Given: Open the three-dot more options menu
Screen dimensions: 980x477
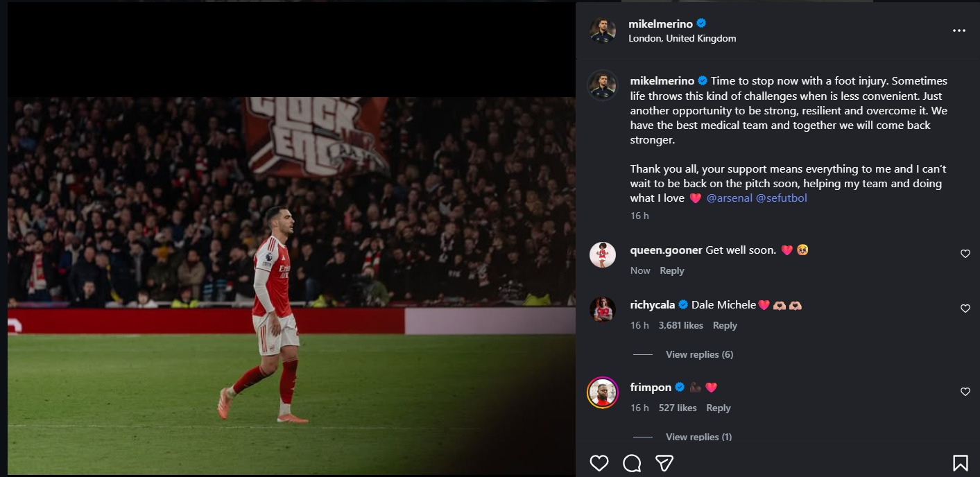Looking at the screenshot, I should pos(959,31).
